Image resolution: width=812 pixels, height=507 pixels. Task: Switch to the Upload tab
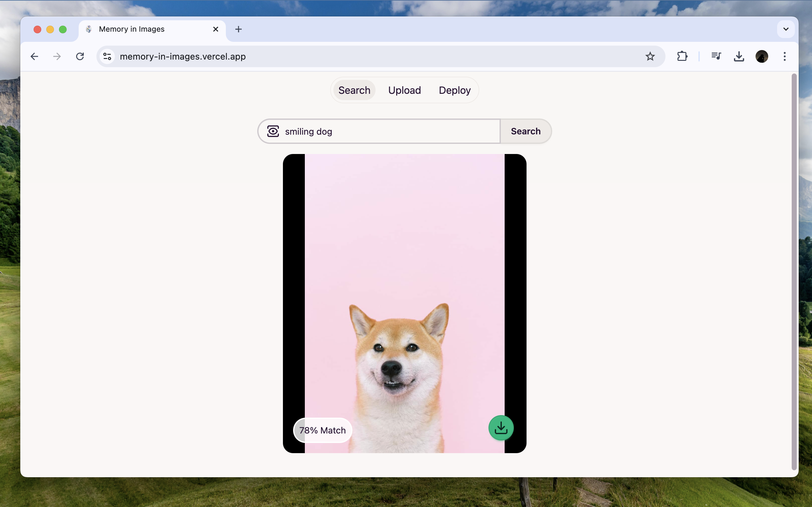click(x=404, y=90)
